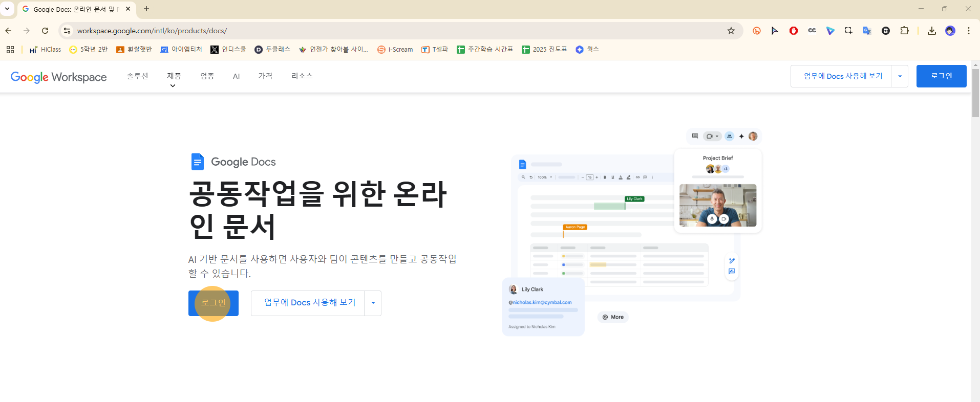
Task: Click hero 업무에 Docs 사용해 보기 button
Action: [308, 303]
